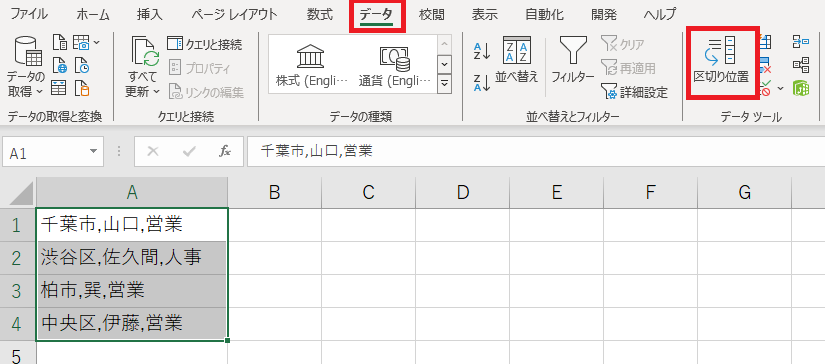825x364 pixels.
Task: Click the From Text/CSV file icon
Action: (x=59, y=43)
